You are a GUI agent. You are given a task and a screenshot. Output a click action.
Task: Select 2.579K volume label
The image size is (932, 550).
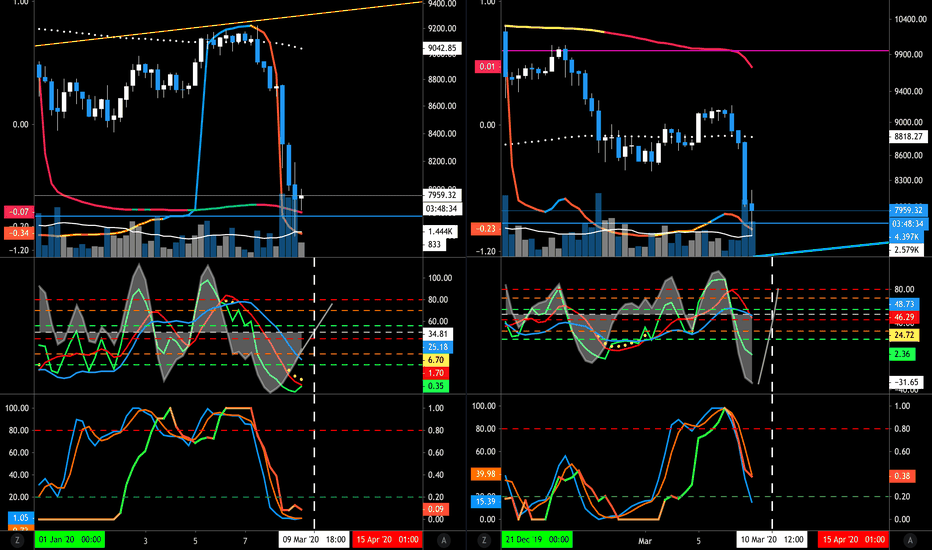tap(906, 250)
